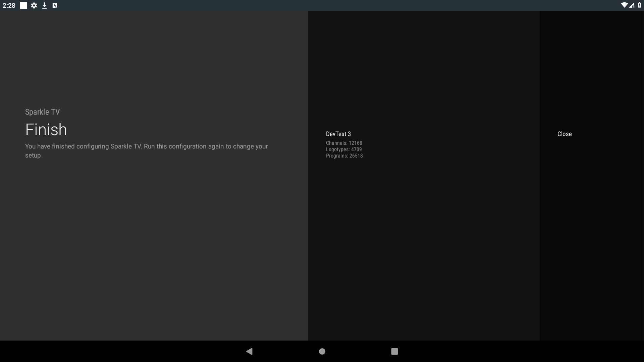The image size is (644, 362).
Task: Click the Close action button
Action: coord(565,134)
